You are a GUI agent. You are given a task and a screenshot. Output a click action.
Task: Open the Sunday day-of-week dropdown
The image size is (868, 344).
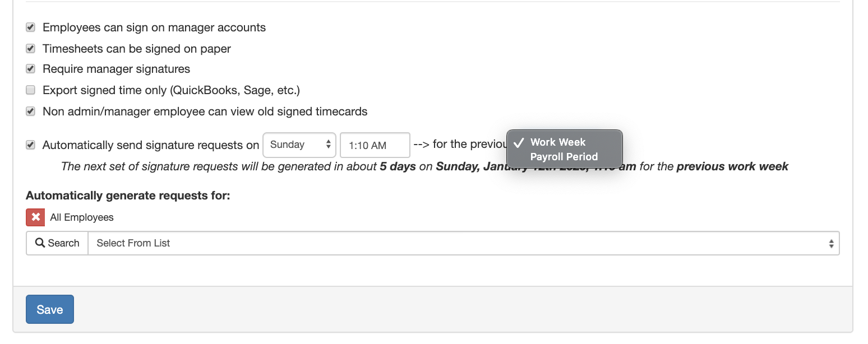point(299,145)
